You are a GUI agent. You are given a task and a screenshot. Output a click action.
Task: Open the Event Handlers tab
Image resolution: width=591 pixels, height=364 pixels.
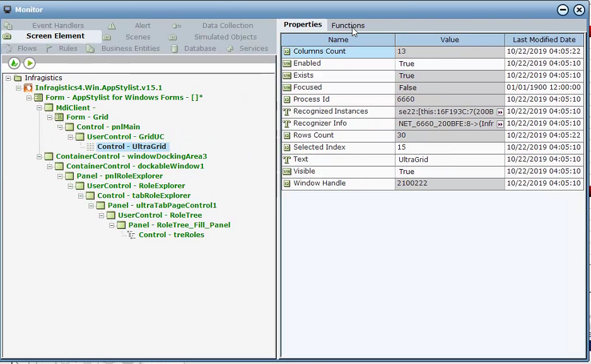point(57,26)
